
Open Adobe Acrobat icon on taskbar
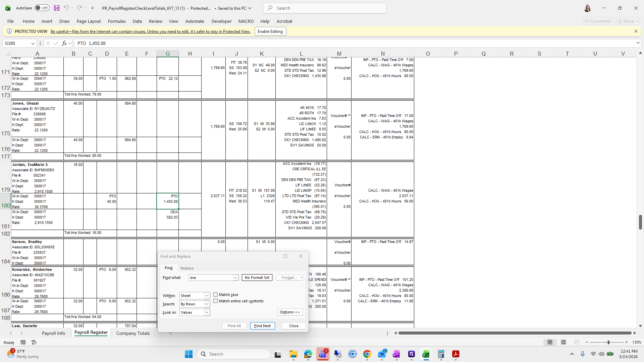click(455, 354)
